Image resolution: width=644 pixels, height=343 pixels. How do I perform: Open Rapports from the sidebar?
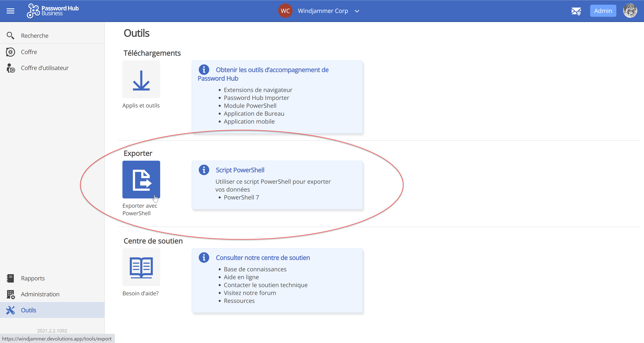pyautogui.click(x=33, y=278)
